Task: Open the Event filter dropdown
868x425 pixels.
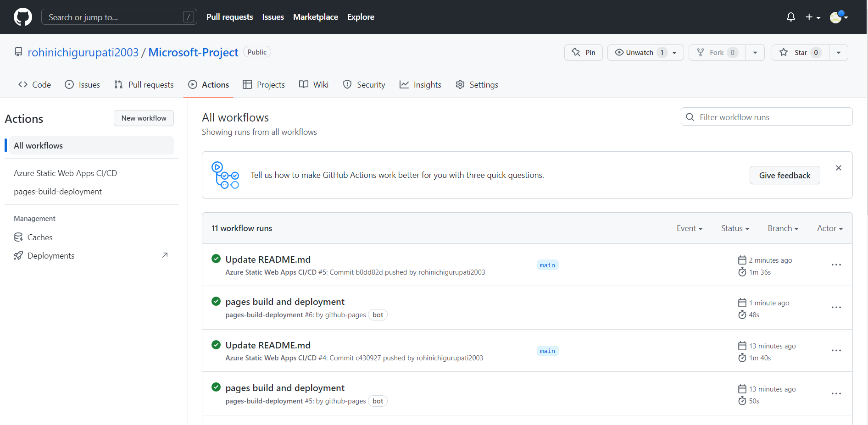Action: [690, 228]
